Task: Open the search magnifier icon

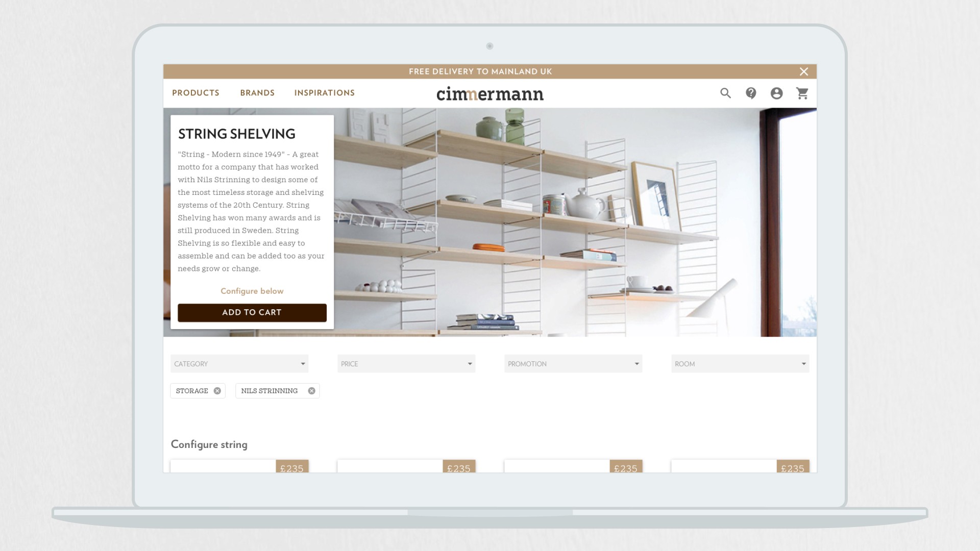Action: (x=725, y=93)
